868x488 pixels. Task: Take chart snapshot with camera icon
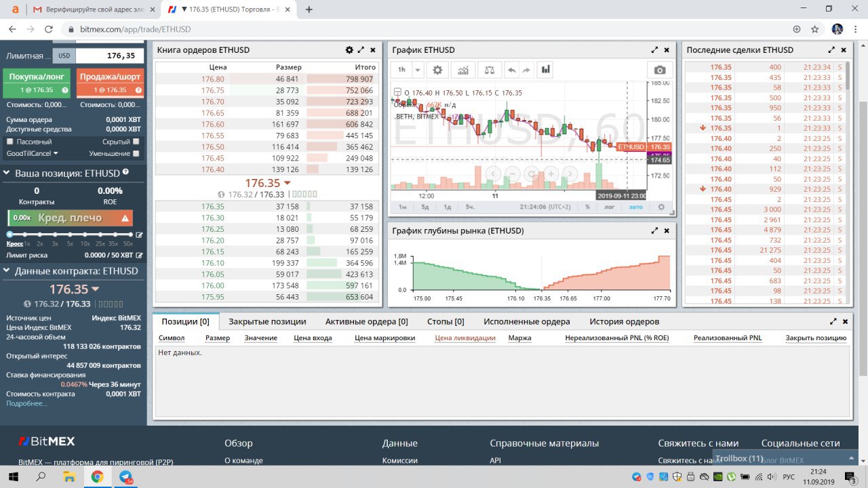tap(660, 70)
